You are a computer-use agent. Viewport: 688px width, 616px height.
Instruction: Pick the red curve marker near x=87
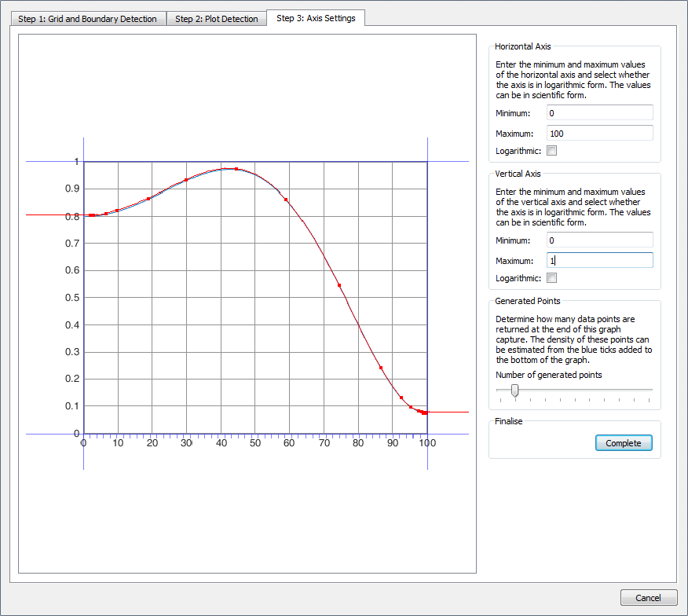381,368
